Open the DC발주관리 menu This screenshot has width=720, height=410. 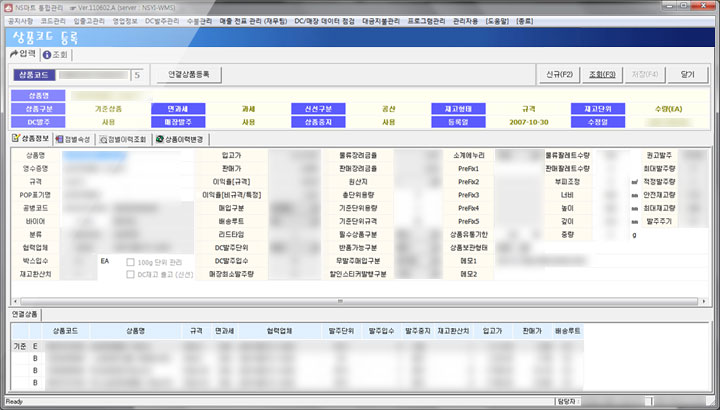tap(162, 21)
